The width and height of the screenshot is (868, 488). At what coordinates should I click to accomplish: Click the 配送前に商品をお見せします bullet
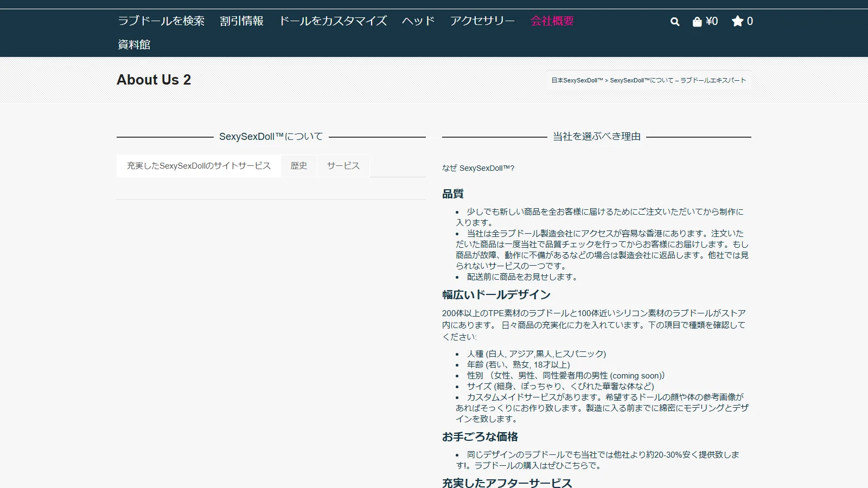pos(523,277)
